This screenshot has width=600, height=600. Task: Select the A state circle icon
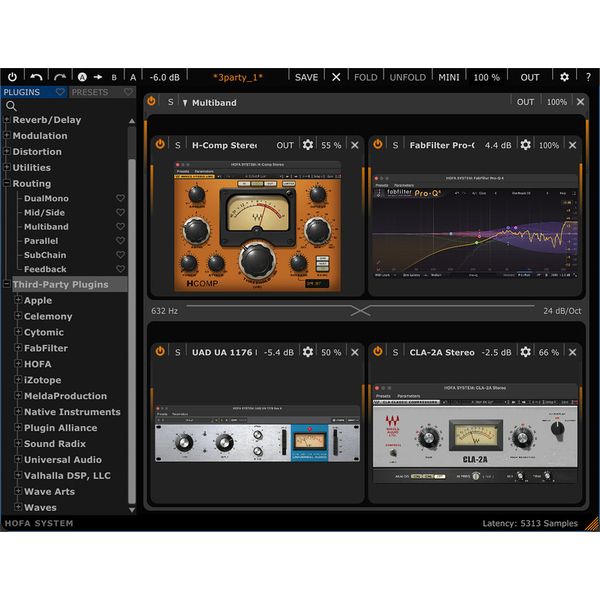[82, 77]
